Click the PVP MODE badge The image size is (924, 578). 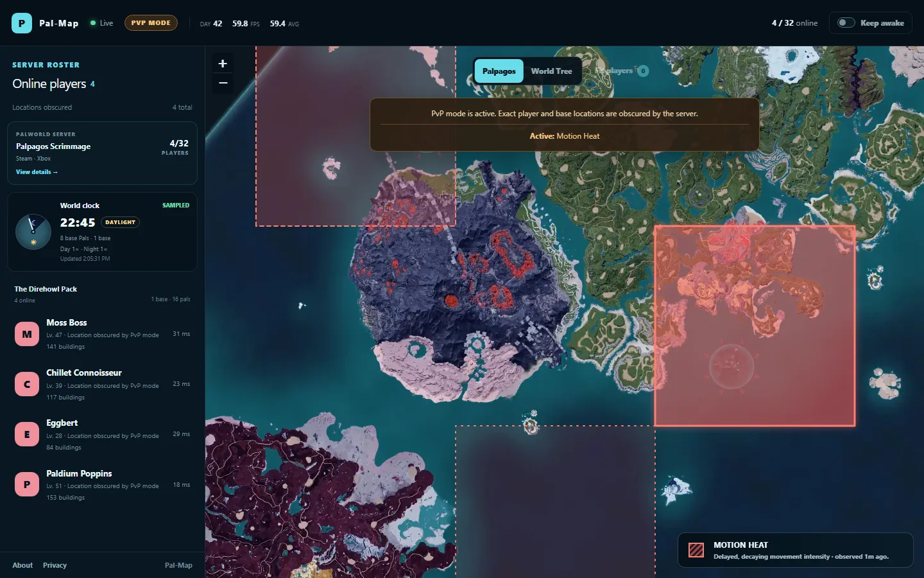(x=151, y=23)
